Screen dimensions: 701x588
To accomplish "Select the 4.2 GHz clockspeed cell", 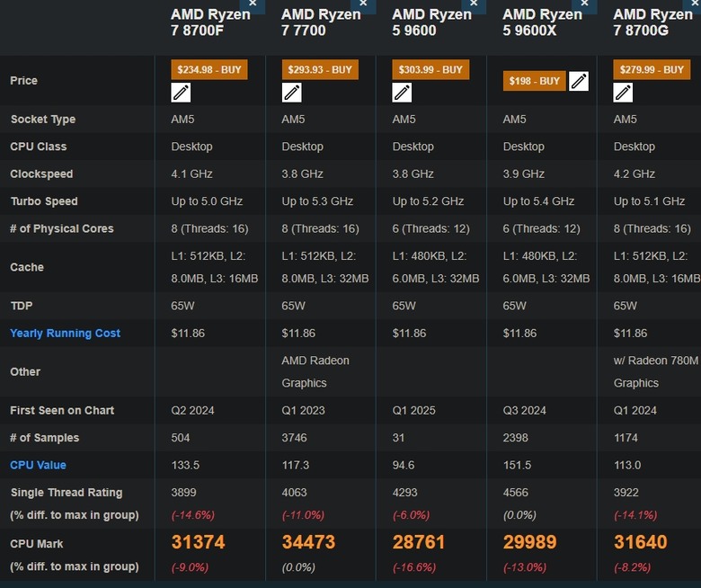I will tap(634, 174).
